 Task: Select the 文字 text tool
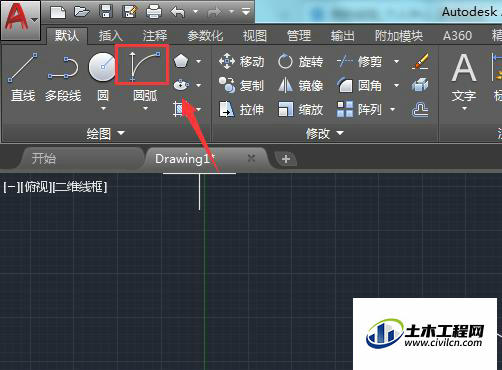[x=464, y=77]
